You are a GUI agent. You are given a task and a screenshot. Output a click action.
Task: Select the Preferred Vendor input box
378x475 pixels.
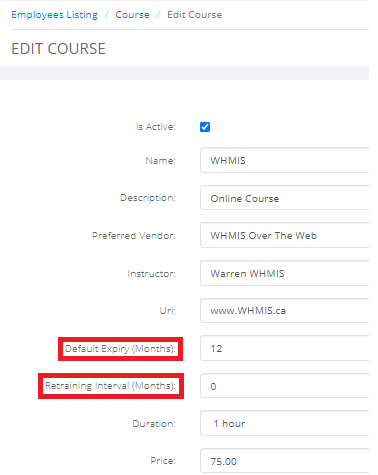pos(285,235)
